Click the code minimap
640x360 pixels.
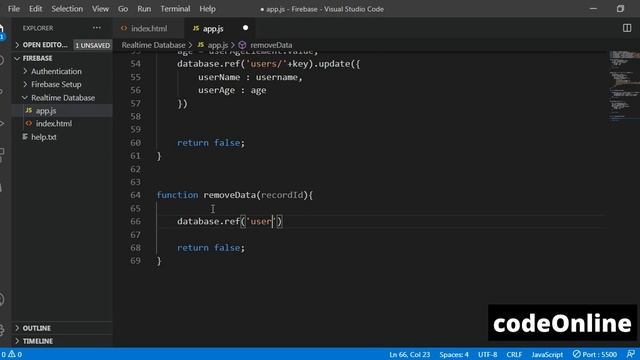[x=624, y=86]
